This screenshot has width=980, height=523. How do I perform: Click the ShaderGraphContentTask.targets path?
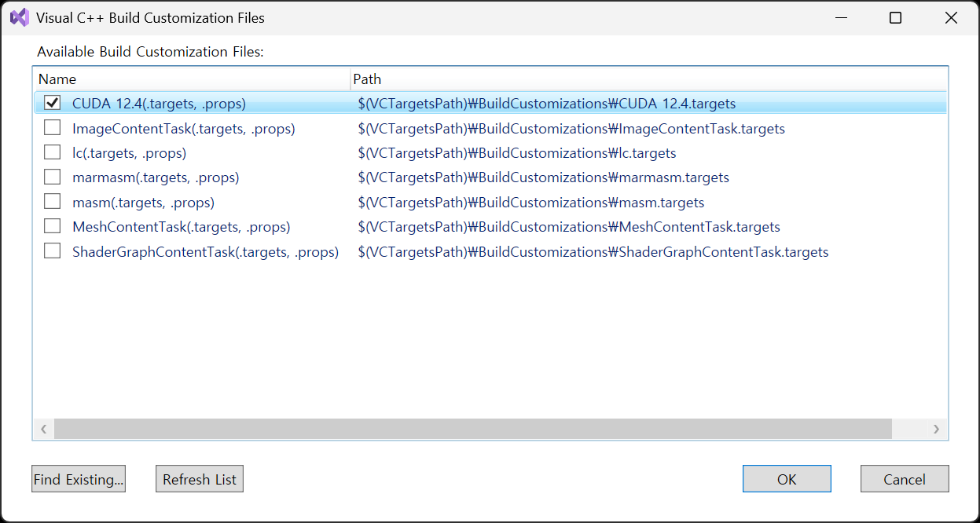point(593,252)
